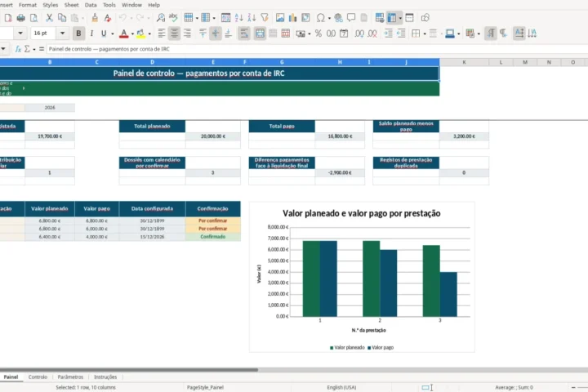Image resolution: width=588 pixels, height=392 pixels.
Task: Click the 'Confirmado' cell
Action: point(212,237)
